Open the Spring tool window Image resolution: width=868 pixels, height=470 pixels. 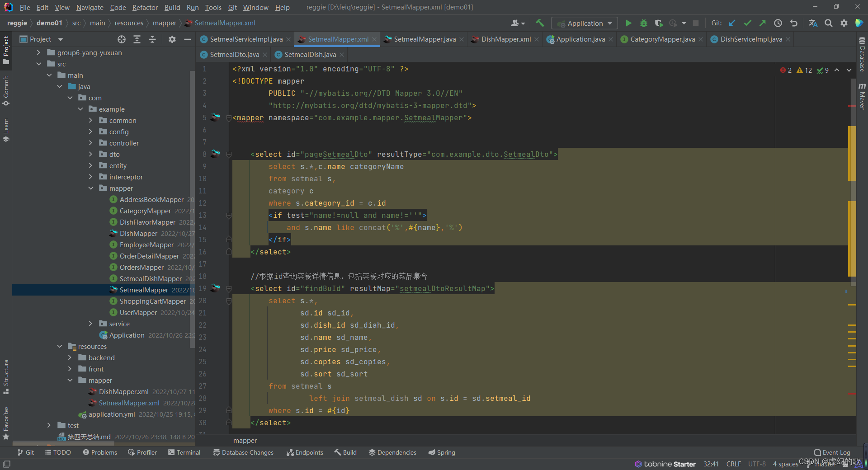point(442,452)
